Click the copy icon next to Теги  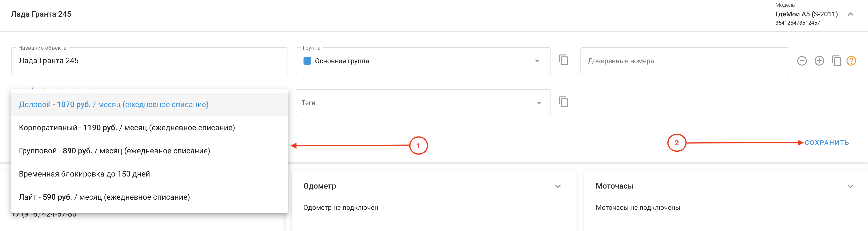(563, 102)
